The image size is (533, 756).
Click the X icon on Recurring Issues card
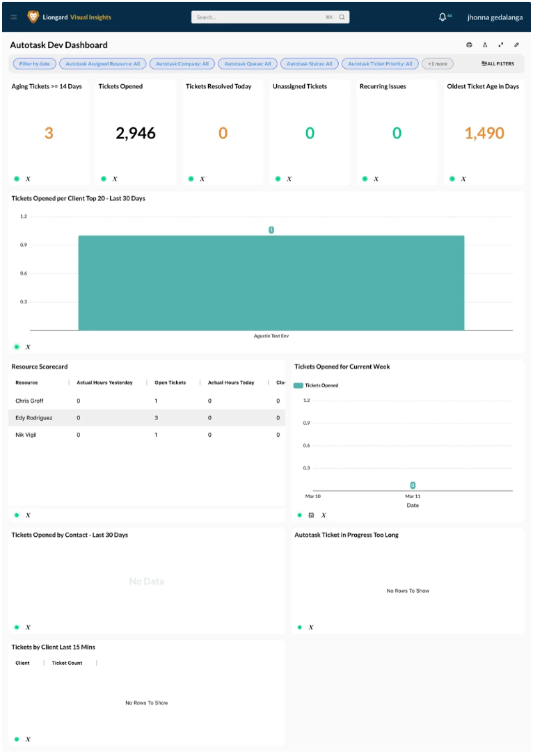[x=376, y=179]
